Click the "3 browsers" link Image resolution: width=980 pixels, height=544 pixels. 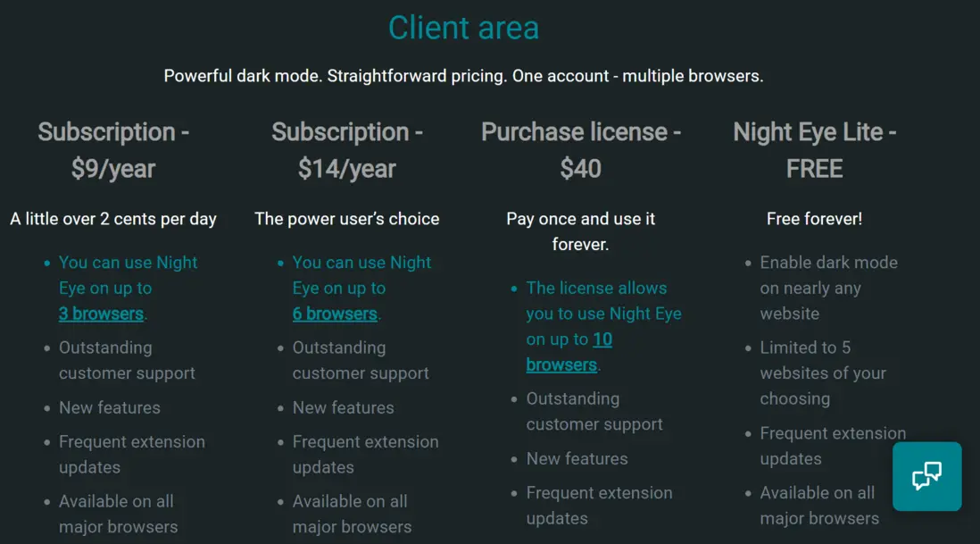(101, 314)
